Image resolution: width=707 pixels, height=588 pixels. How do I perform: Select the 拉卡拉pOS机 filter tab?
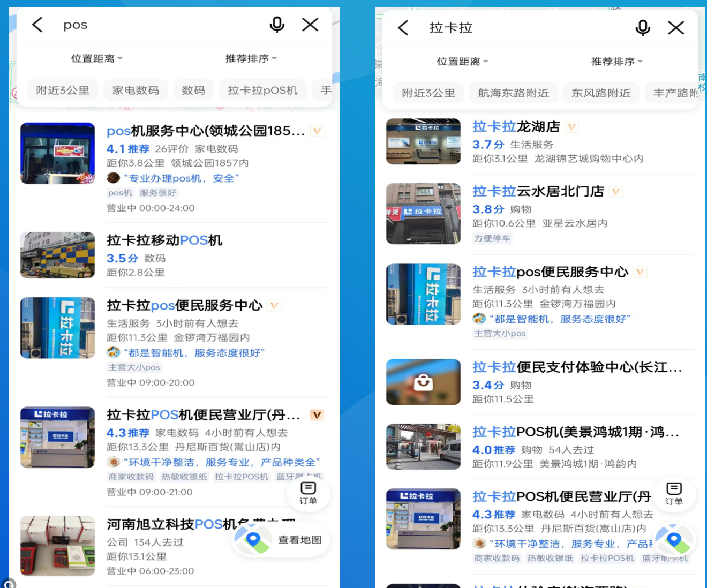[262, 89]
